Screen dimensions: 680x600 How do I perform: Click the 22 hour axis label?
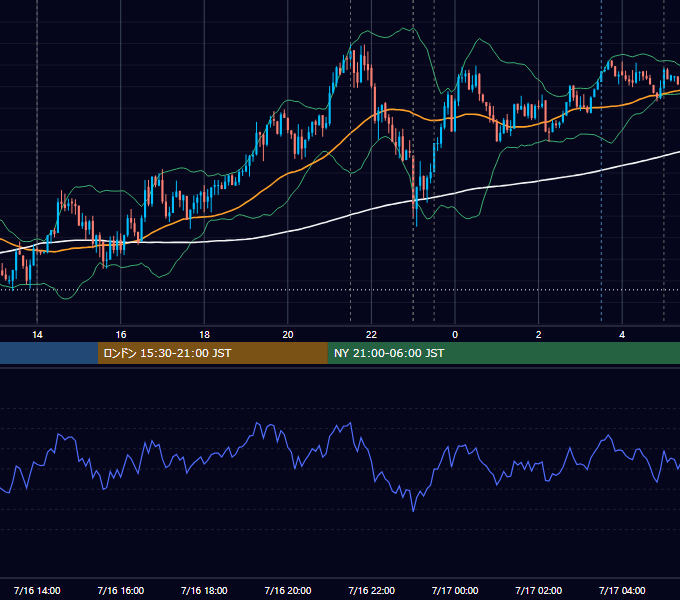pyautogui.click(x=371, y=335)
